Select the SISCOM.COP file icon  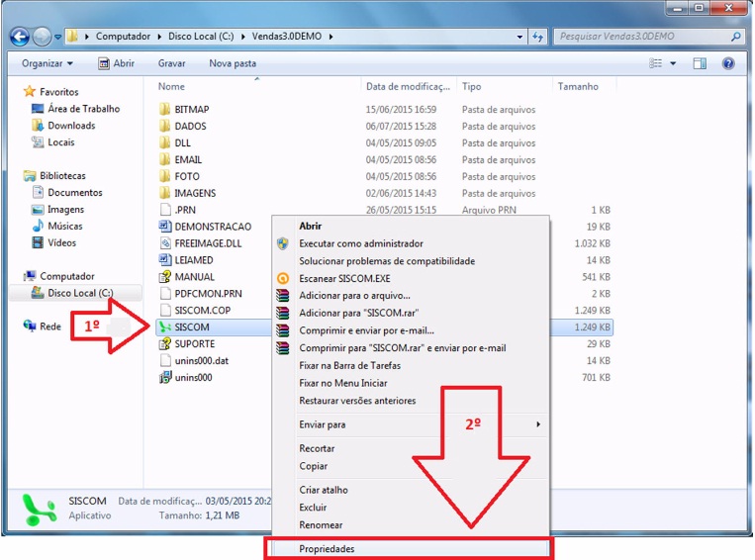[x=165, y=311]
